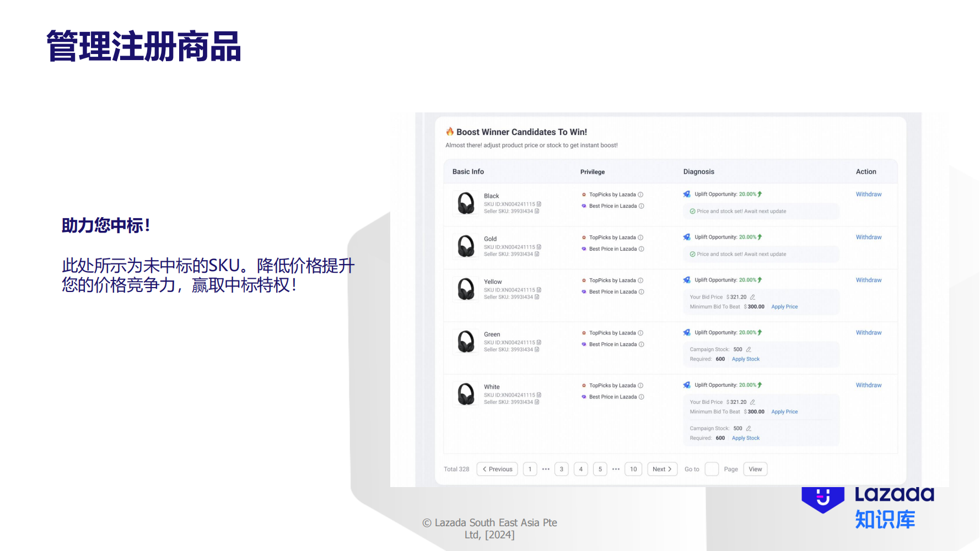Edit bid price pencil in White row
Image resolution: width=980 pixels, height=551 pixels.
[752, 402]
